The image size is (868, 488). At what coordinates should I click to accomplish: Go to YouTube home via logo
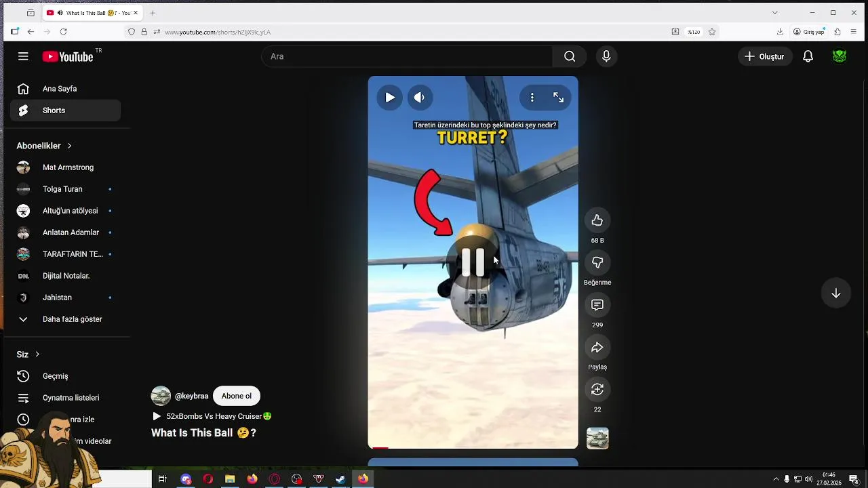click(68, 57)
